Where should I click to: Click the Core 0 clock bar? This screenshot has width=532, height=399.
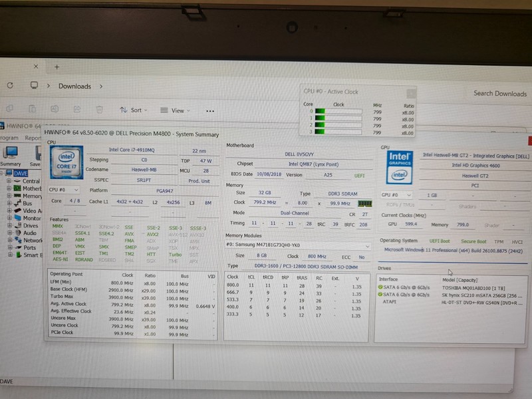(x=338, y=111)
